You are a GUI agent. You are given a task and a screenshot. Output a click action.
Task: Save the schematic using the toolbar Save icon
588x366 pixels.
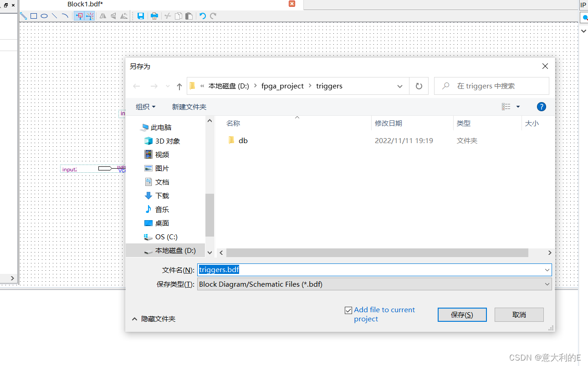coord(141,16)
